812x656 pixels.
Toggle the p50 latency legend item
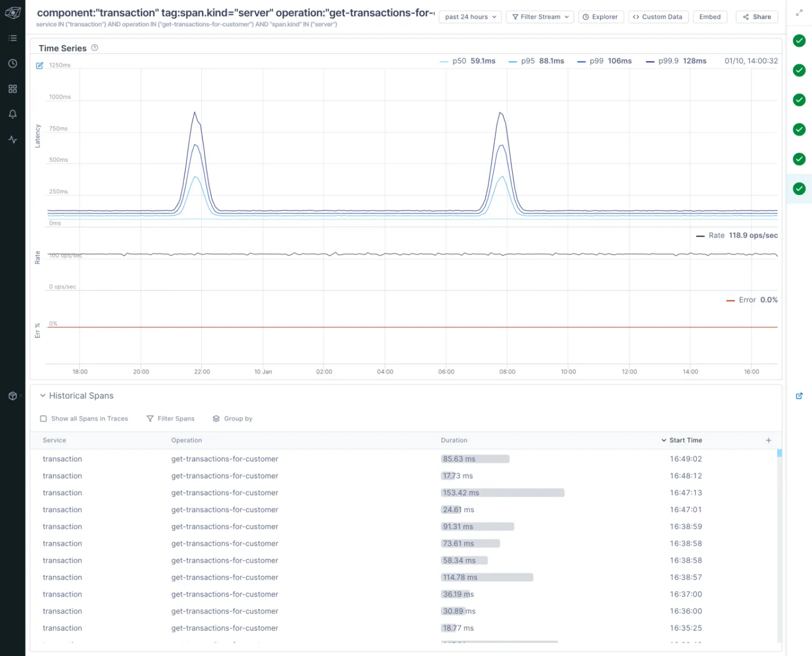pos(468,61)
